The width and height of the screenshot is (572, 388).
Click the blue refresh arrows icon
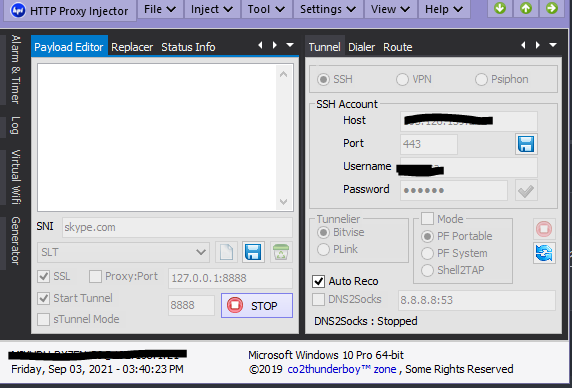(544, 253)
